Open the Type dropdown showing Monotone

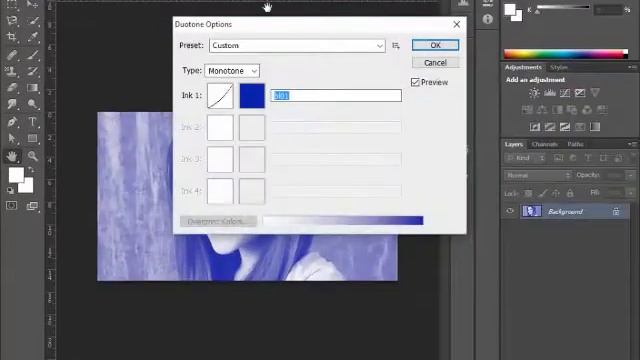pyautogui.click(x=232, y=71)
